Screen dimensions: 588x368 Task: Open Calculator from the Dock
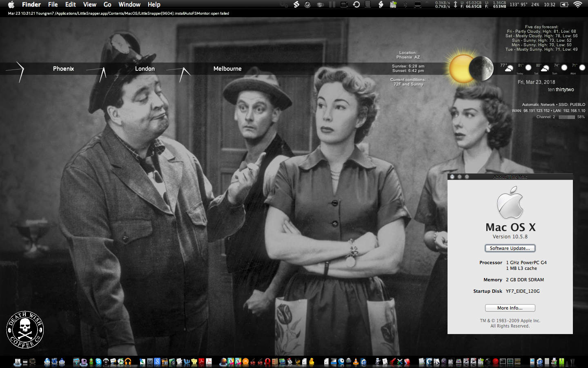547,362
